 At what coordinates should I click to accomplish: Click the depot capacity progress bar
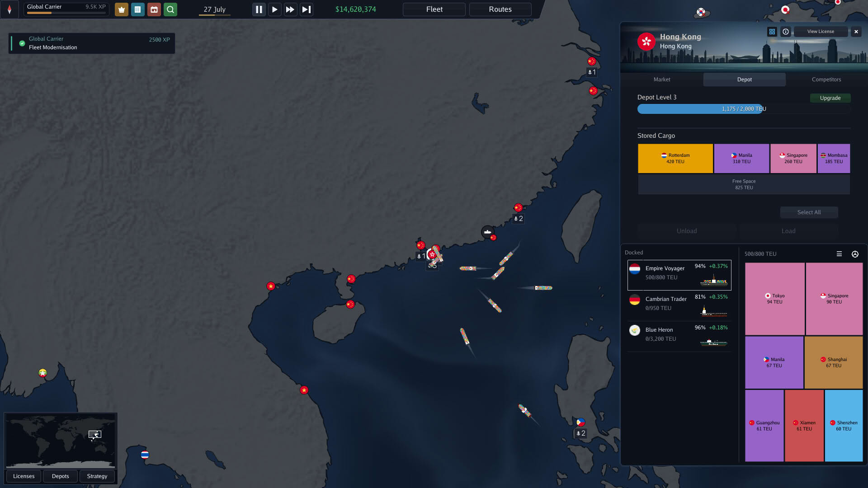click(x=744, y=109)
